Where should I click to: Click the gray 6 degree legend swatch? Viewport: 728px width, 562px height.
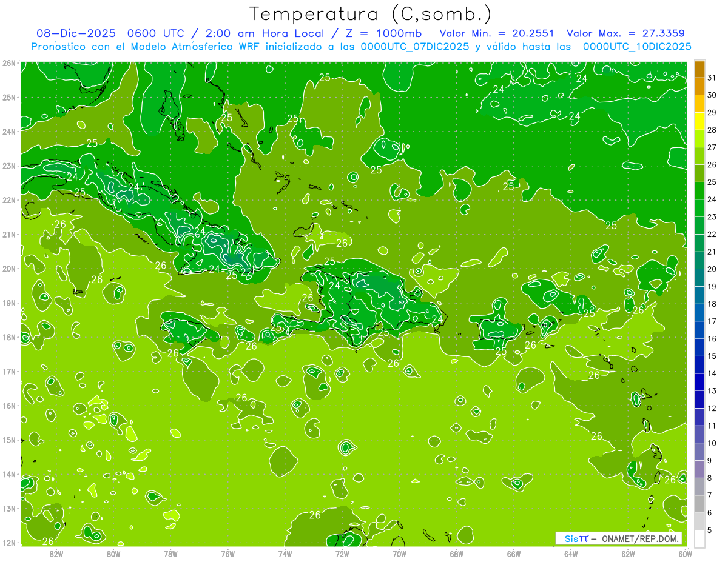[x=699, y=504]
